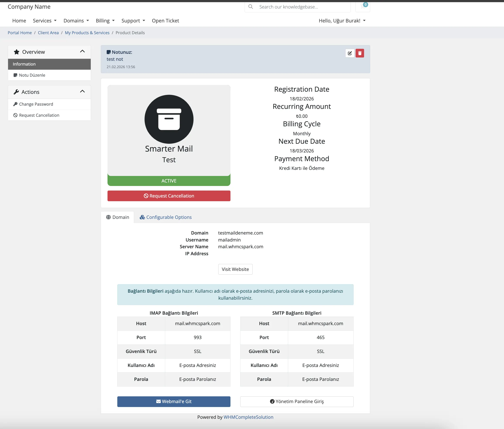
Task: Click Yönetim Paneline Giriş button
Action: (x=297, y=402)
